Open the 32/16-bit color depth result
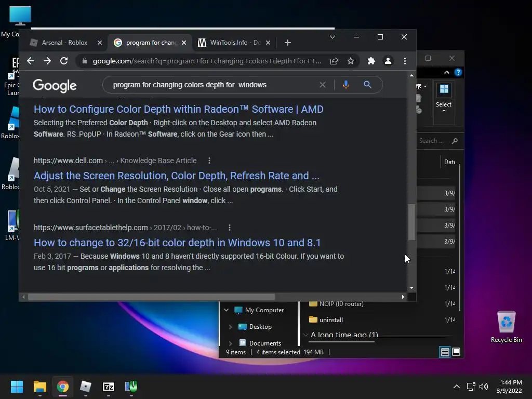This screenshot has width=532, height=399. coord(177,243)
